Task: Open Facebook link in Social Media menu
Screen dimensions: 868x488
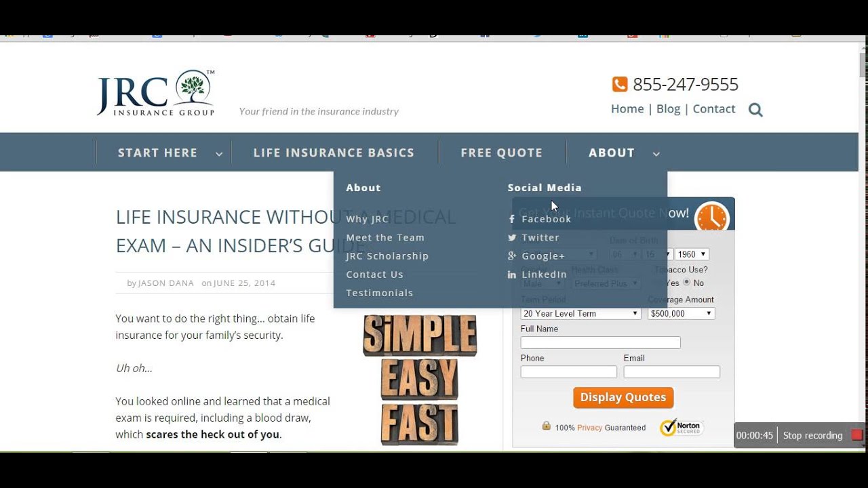Action: pyautogui.click(x=547, y=219)
